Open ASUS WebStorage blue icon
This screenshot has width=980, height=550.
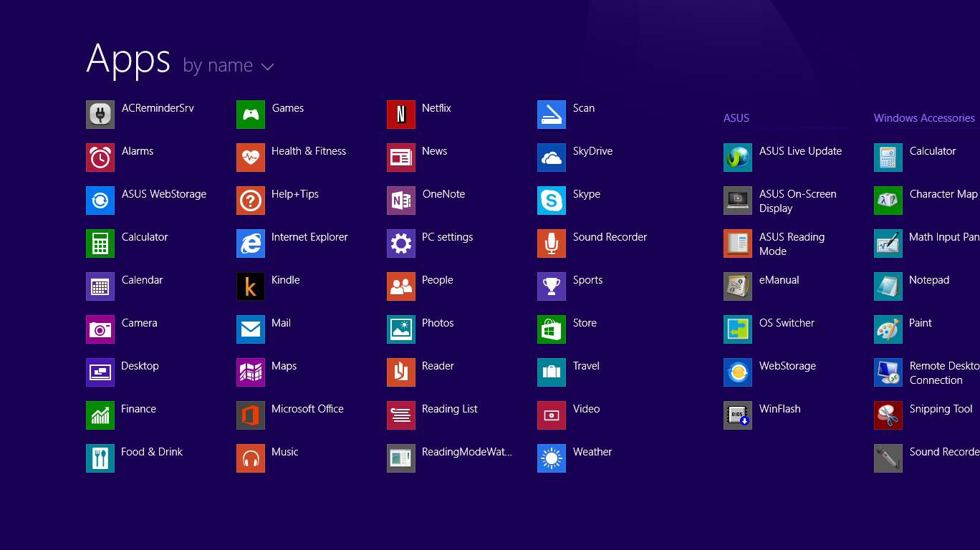click(x=100, y=201)
